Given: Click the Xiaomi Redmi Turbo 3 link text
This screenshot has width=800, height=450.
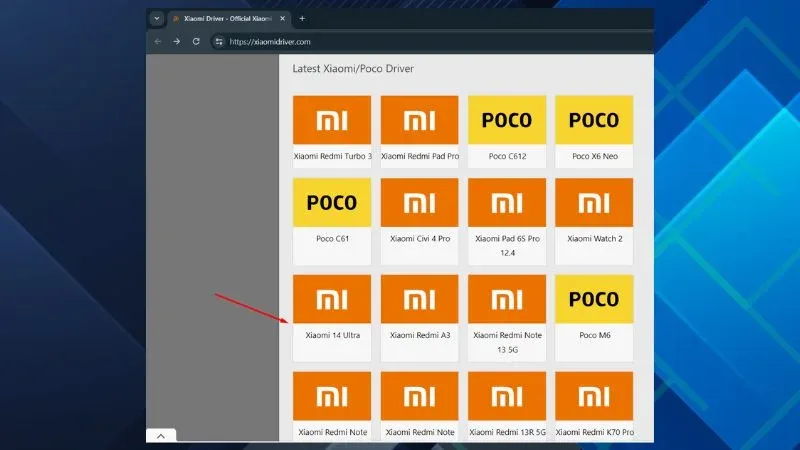Looking at the screenshot, I should pyautogui.click(x=333, y=156).
